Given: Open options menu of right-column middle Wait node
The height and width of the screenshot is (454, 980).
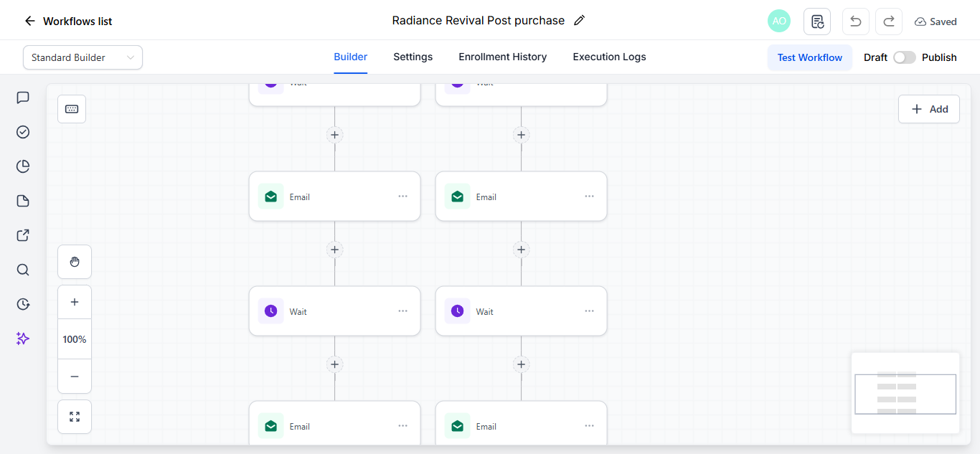Looking at the screenshot, I should pos(590,311).
